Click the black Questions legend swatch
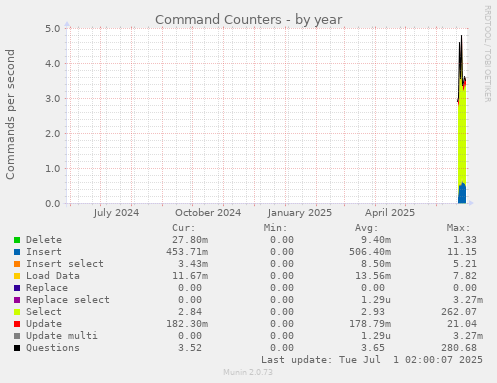 (17, 348)
